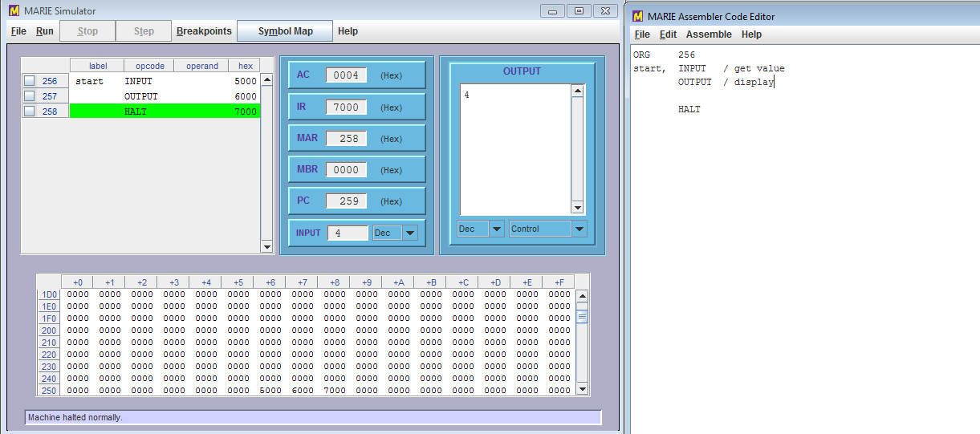This screenshot has width=980, height=434.
Task: Click program listing scroll down arrow
Action: click(x=267, y=247)
